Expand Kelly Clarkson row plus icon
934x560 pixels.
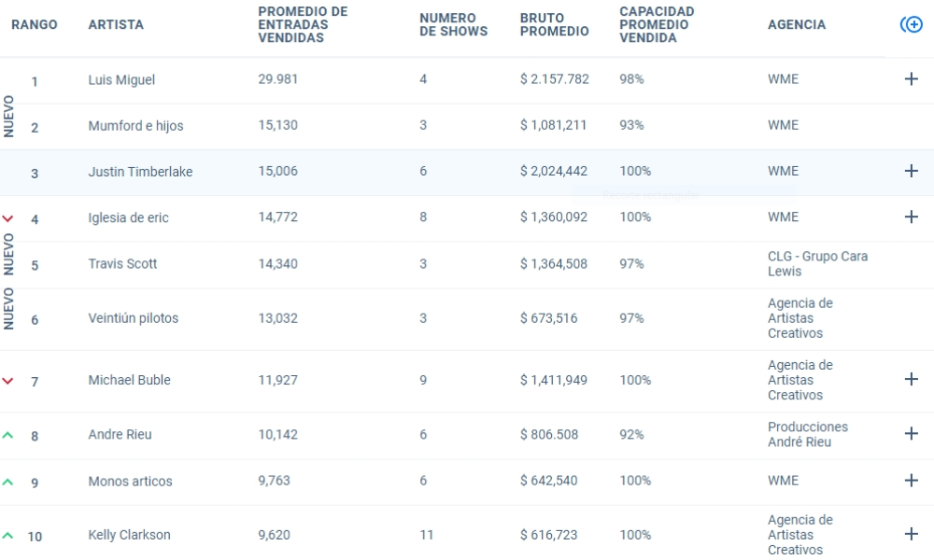[911, 535]
